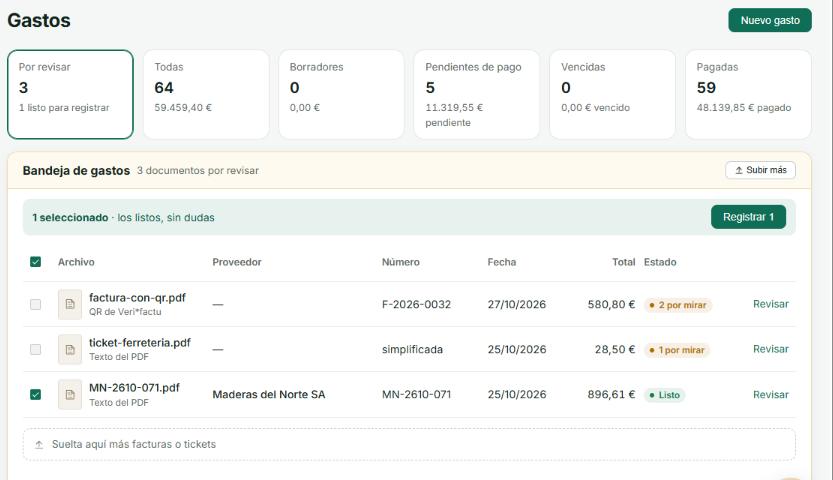Screen dimensions: 833x480
Task: Click the total 896,61 €
Action: 611,395
